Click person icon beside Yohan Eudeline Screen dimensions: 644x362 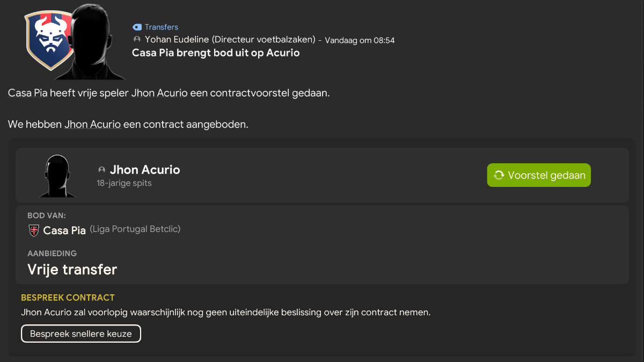(x=137, y=40)
